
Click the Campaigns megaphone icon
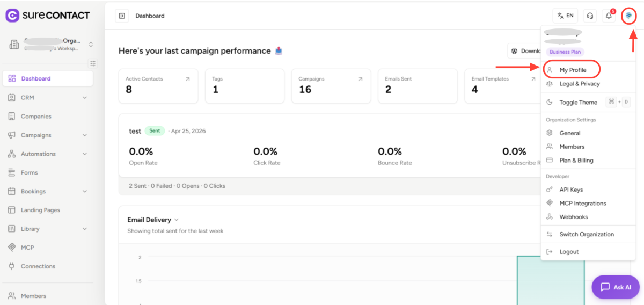pos(12,135)
